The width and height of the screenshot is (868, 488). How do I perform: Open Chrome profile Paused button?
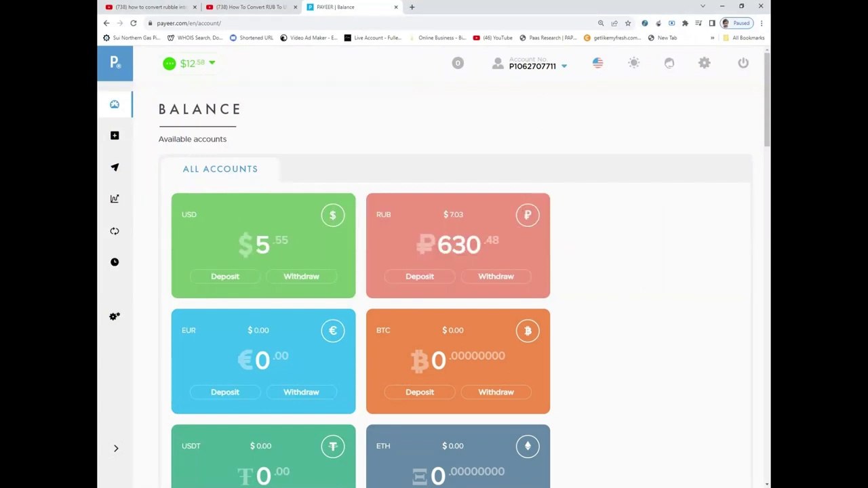[x=736, y=23]
